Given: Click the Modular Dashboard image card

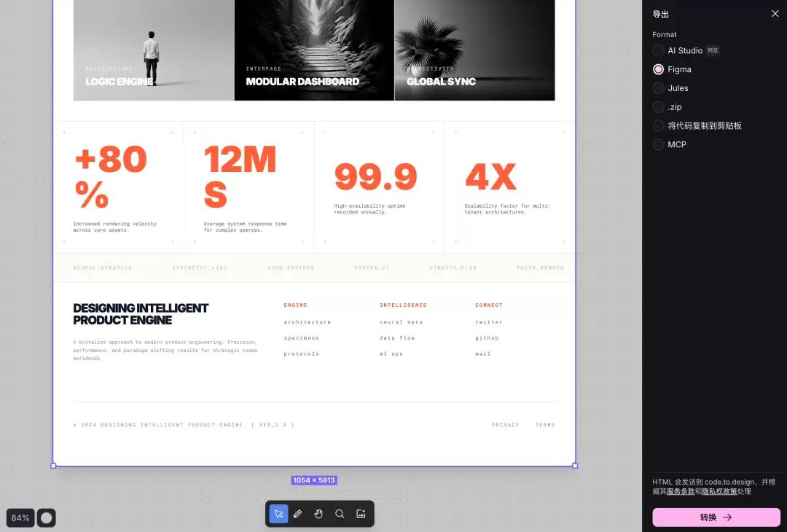Looking at the screenshot, I should click(314, 50).
